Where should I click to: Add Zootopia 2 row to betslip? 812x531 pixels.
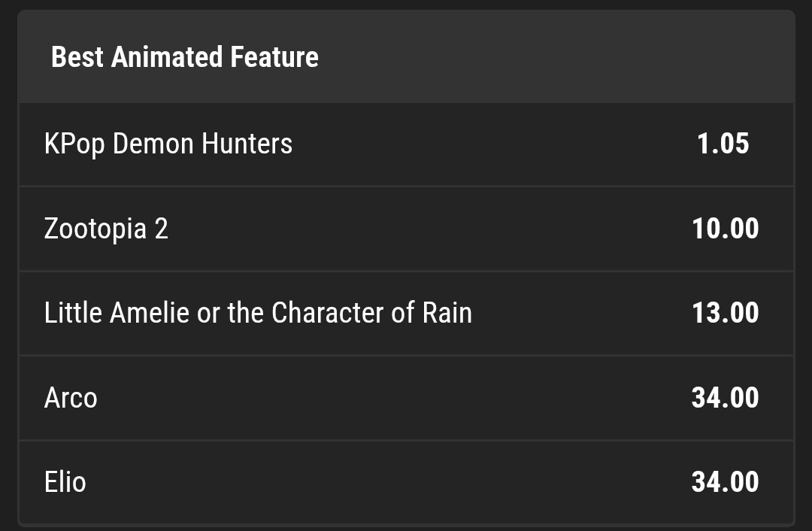tap(406, 229)
